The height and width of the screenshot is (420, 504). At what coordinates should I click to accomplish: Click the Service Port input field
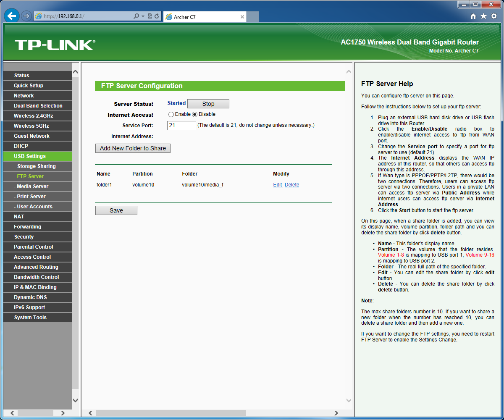click(181, 126)
